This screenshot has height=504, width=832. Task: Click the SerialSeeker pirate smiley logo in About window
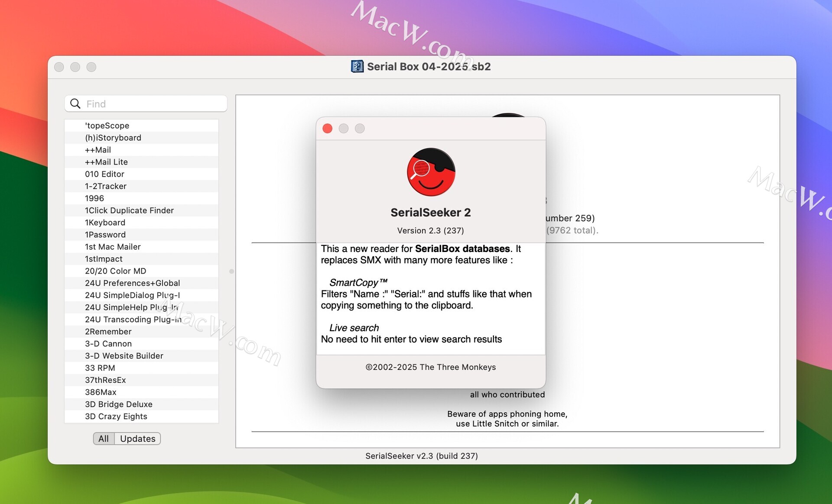431,172
